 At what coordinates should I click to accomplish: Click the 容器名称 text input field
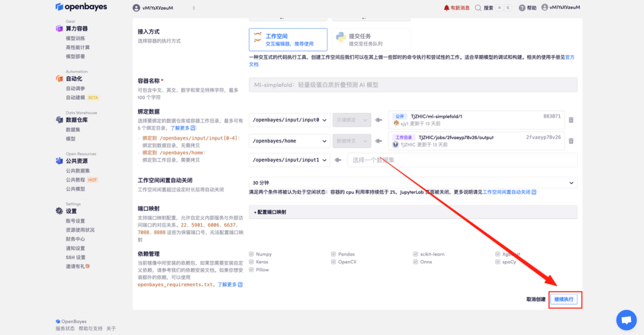(413, 85)
